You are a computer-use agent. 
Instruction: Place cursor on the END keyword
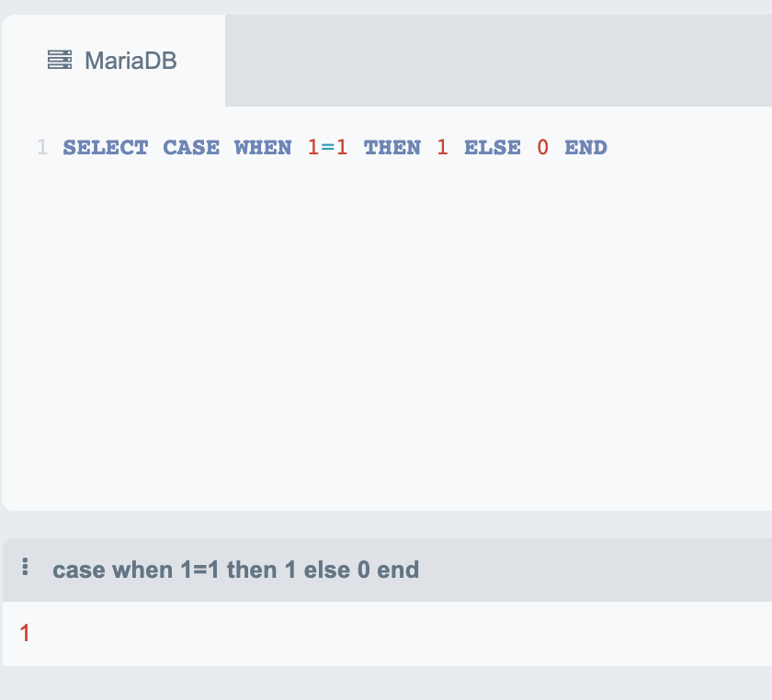point(586,147)
